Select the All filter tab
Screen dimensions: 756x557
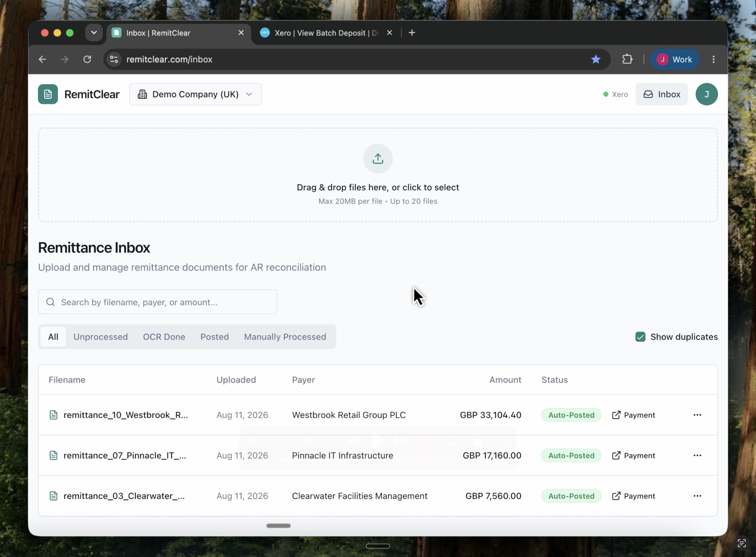click(53, 337)
